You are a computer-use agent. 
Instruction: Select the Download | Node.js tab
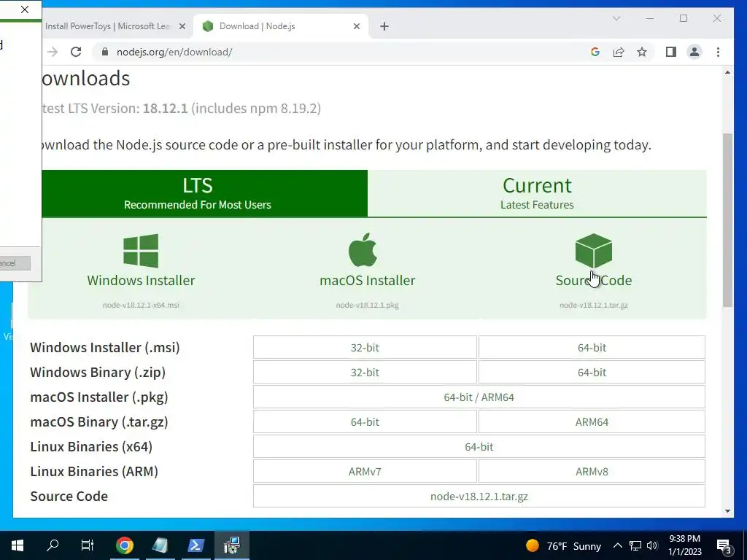tap(280, 26)
